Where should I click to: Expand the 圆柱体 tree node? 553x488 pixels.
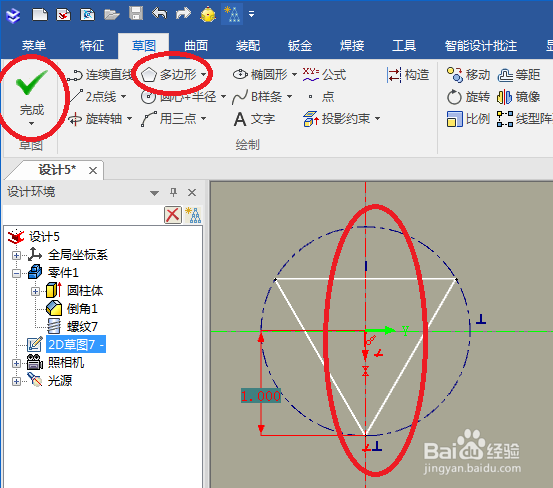(x=35, y=291)
